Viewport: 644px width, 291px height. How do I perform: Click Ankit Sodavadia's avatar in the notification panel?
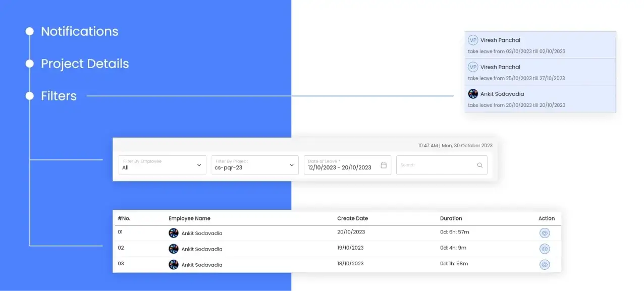coord(473,94)
